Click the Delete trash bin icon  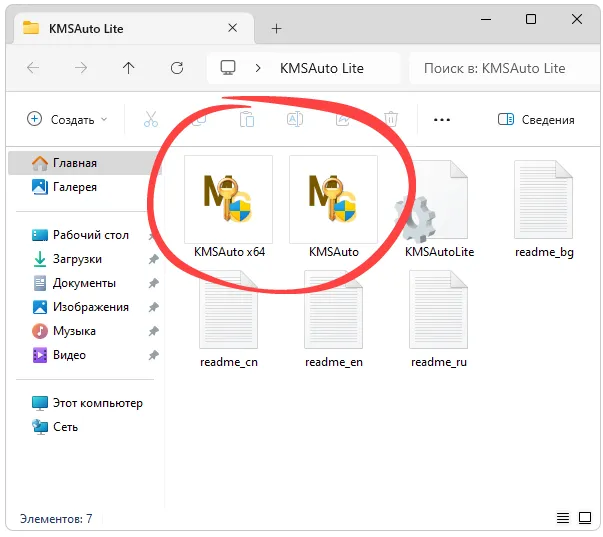(391, 120)
